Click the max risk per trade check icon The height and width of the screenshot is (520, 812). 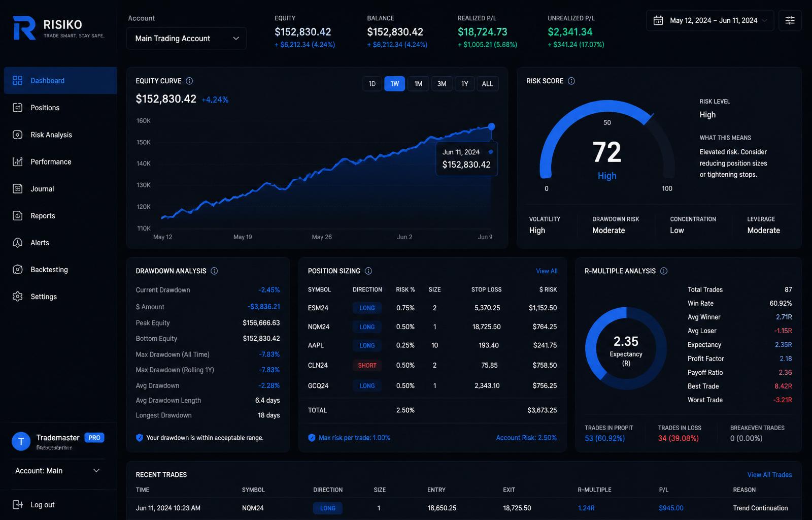click(x=312, y=437)
